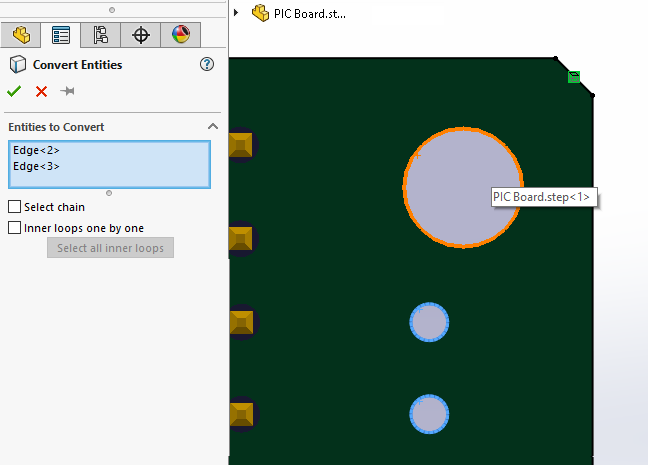Expand the PIC Board flyout tree arrow

[x=235, y=13]
